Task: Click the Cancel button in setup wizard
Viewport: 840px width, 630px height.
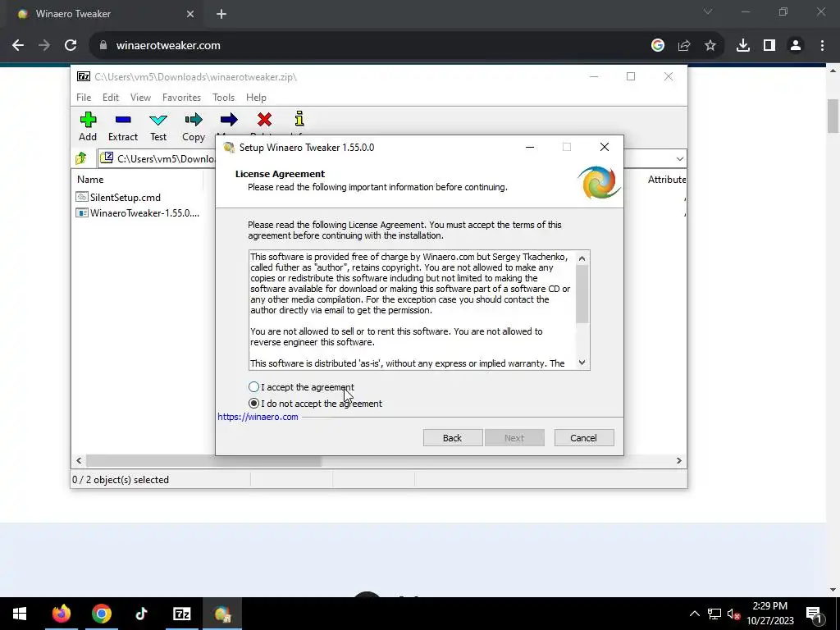Action: tap(584, 438)
